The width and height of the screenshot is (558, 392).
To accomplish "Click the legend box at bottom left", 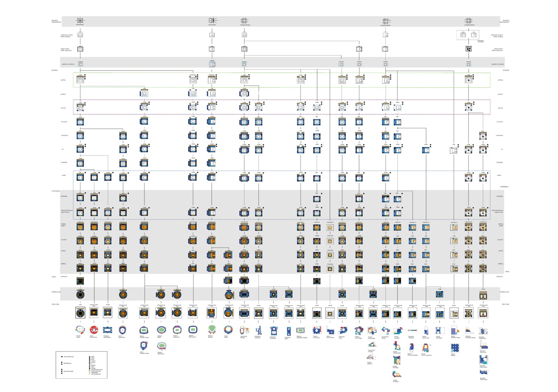I will click(x=81, y=365).
